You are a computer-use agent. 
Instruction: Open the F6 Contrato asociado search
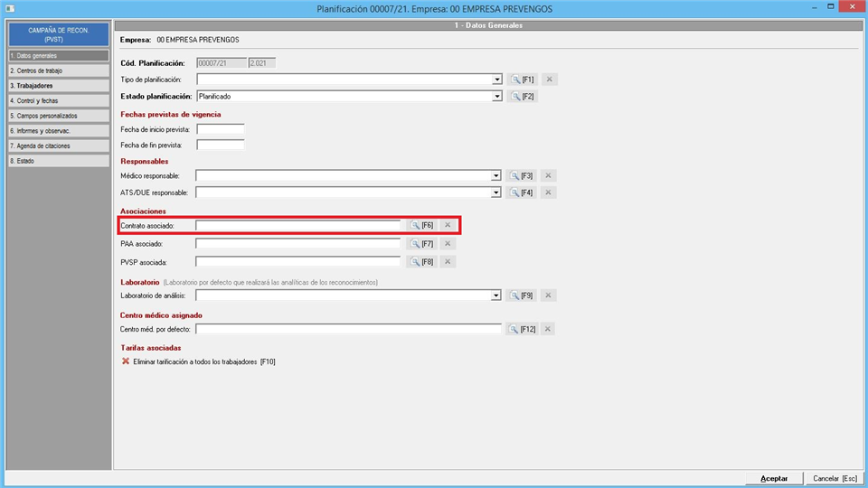421,225
